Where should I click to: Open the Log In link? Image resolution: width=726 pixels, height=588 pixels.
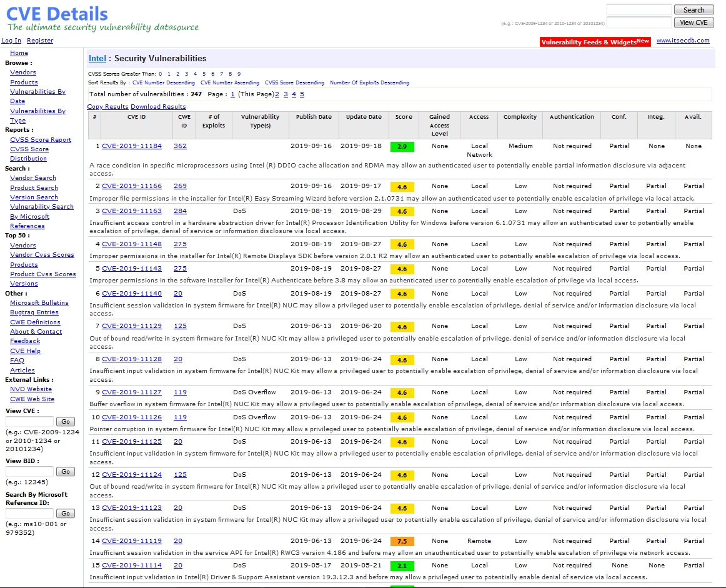click(11, 40)
